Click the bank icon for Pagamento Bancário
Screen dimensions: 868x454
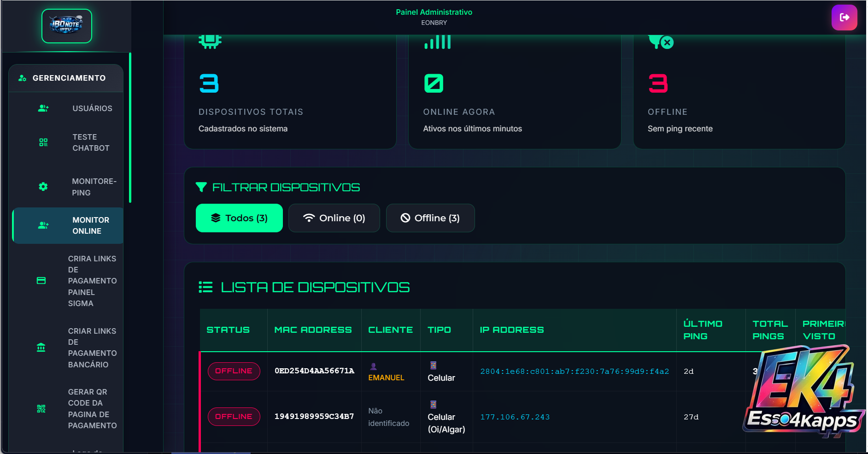click(x=41, y=348)
